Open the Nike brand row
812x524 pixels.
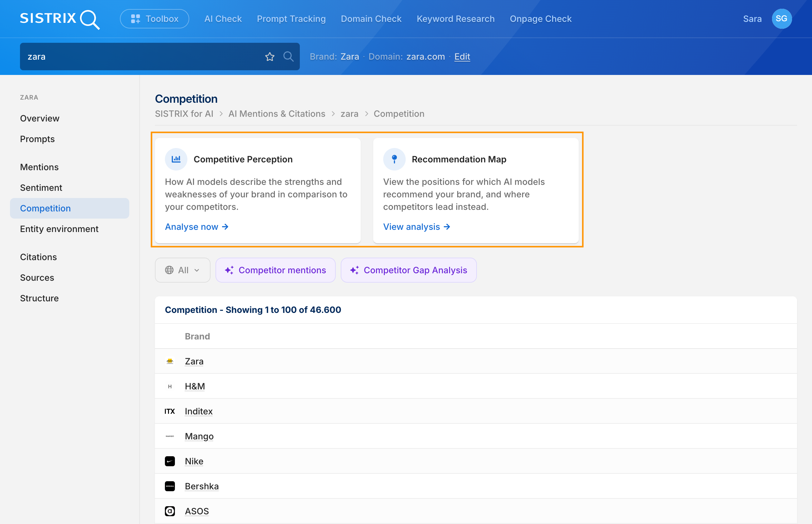476,461
